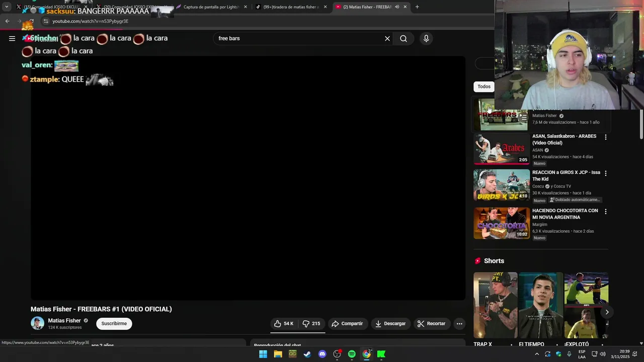Open the TRAP X short thumbnail

pos(495,305)
